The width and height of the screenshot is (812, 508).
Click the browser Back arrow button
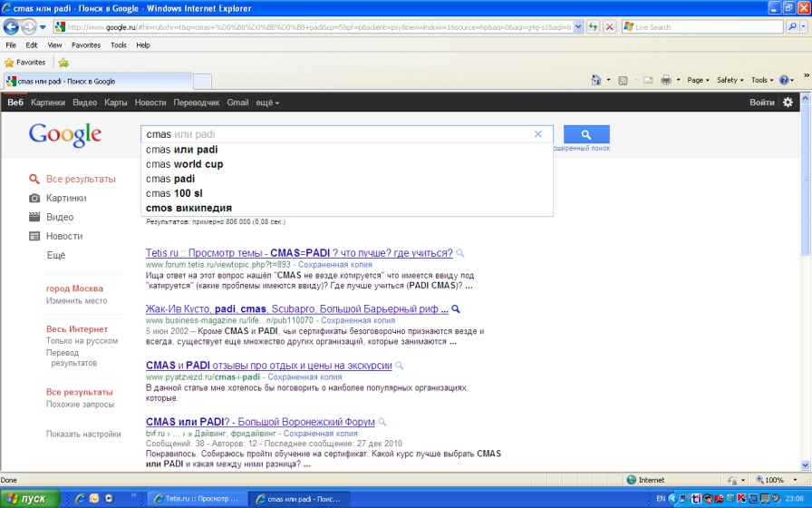(11, 26)
